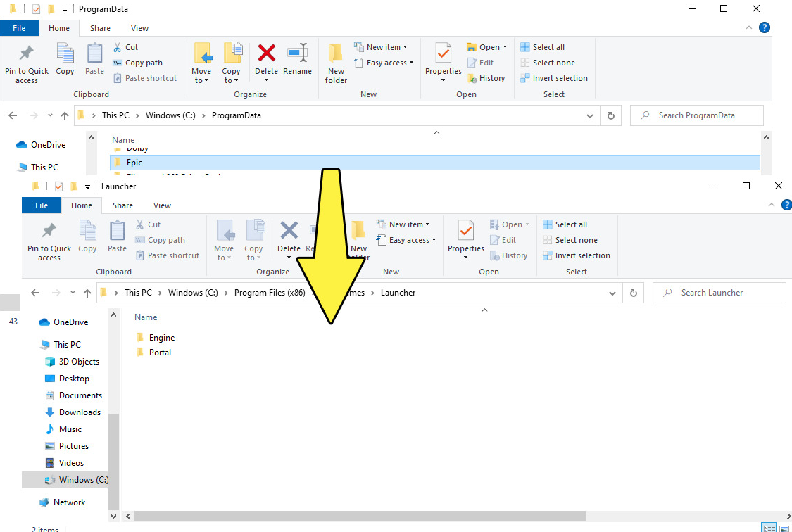
Task: Click Select all in Launcher window
Action: (x=565, y=224)
